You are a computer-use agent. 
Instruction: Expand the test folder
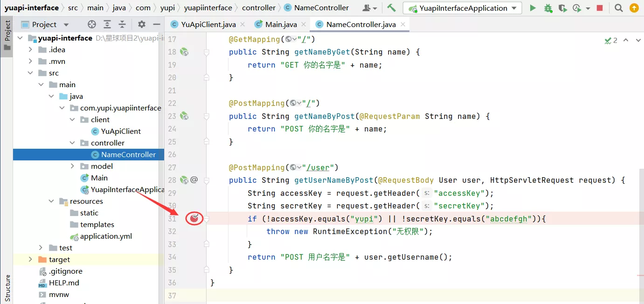[41, 248]
